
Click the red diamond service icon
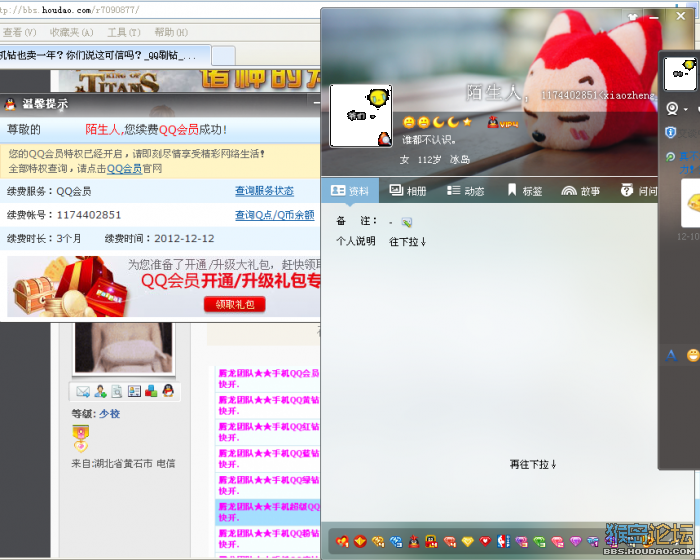tap(450, 542)
